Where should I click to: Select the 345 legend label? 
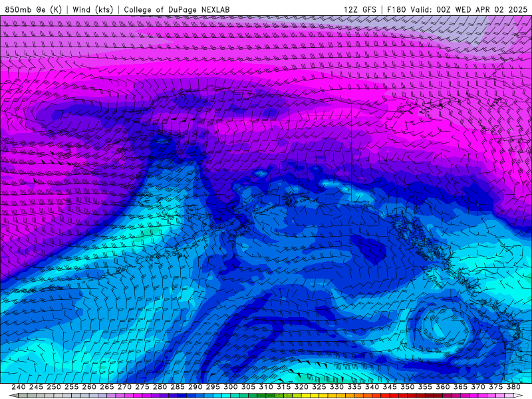click(x=390, y=387)
